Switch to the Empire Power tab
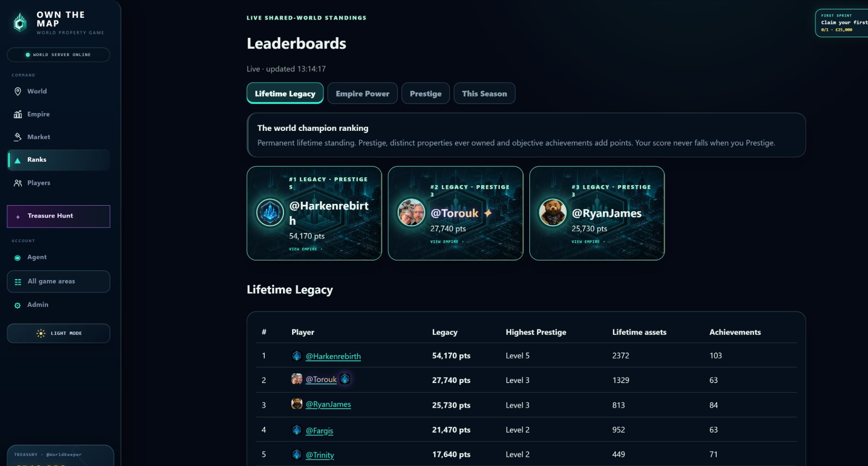Viewport: 868px width, 466px height. point(362,93)
